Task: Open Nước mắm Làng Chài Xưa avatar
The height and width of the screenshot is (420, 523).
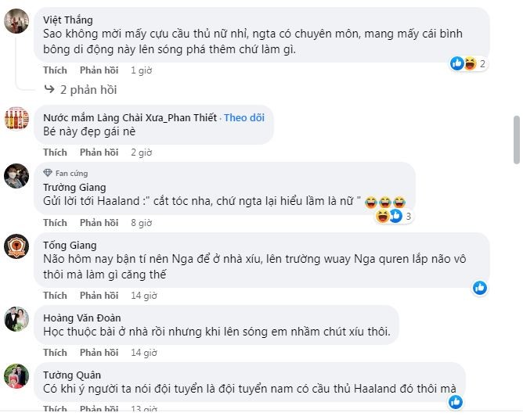Action: 17,117
